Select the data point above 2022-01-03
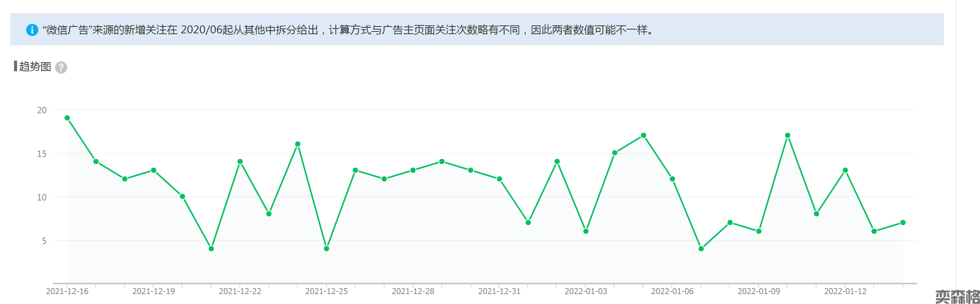Screen dimensions: 980x304 pos(586,231)
